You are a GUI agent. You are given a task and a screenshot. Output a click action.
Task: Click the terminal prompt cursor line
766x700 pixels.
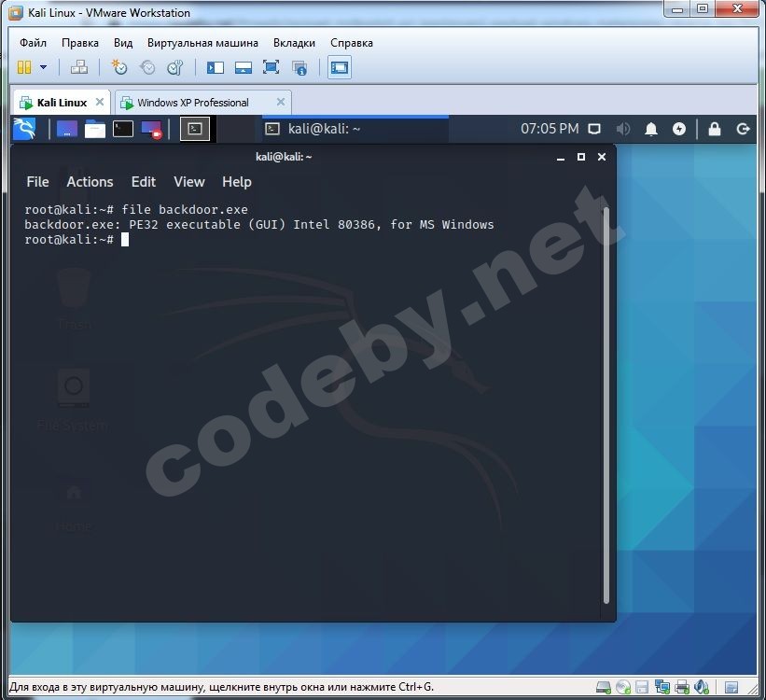pyautogui.click(x=77, y=240)
